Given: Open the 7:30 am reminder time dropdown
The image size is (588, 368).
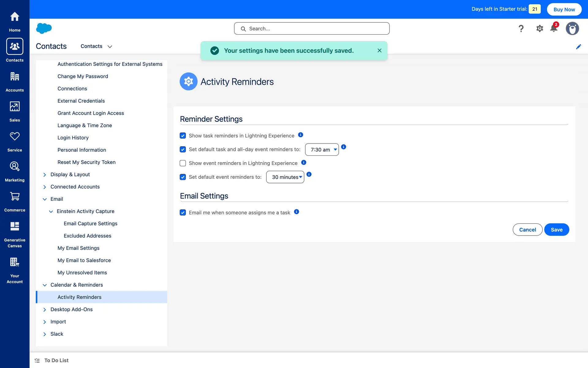Looking at the screenshot, I should pos(322,150).
